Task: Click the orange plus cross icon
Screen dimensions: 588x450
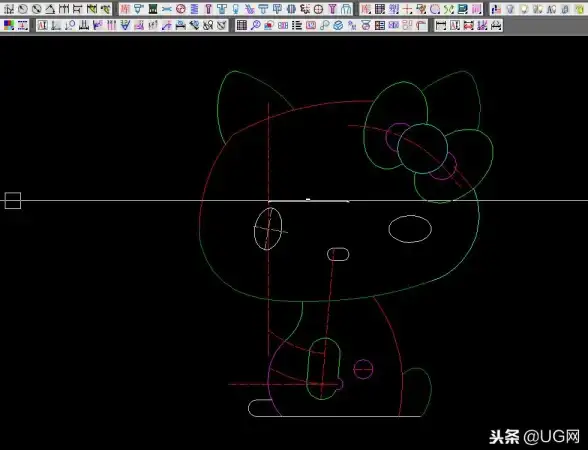Action: click(408, 9)
